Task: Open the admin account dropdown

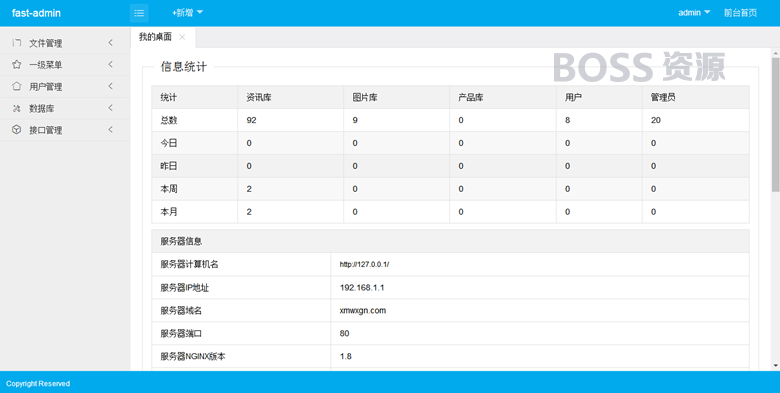Action: click(694, 13)
